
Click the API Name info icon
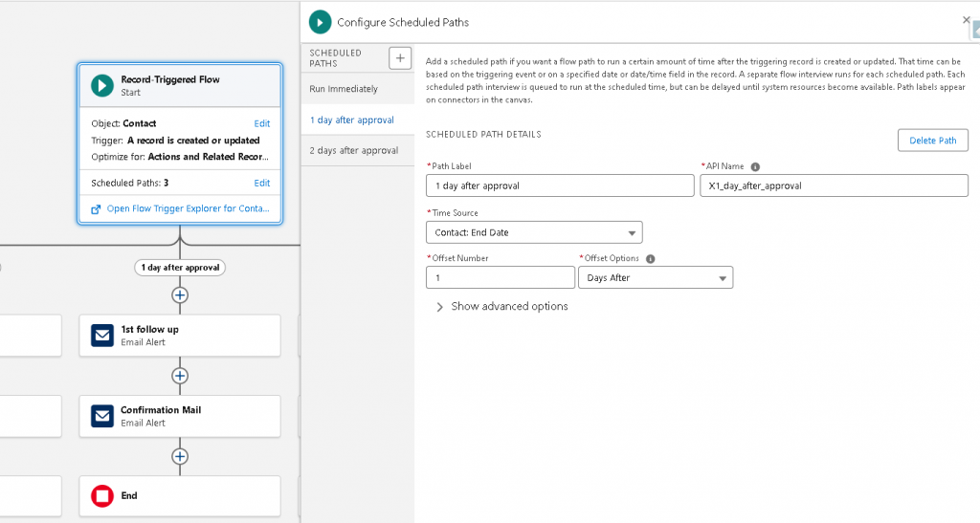(x=755, y=166)
